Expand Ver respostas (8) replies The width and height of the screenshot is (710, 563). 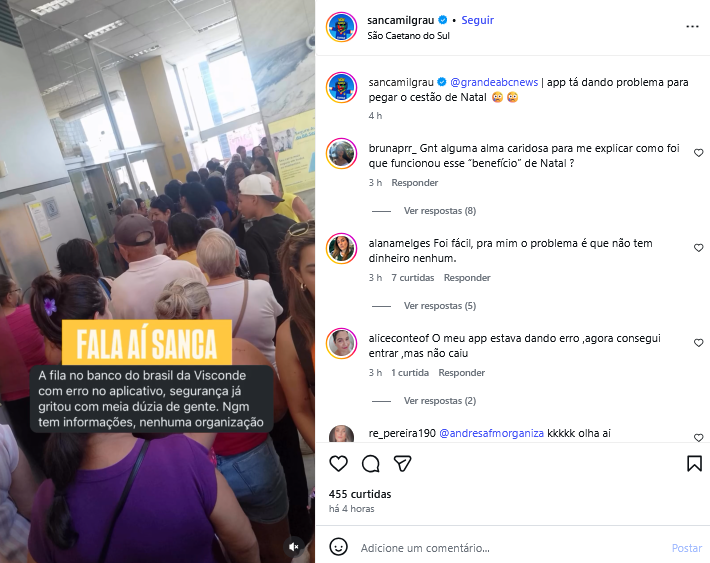click(x=440, y=211)
